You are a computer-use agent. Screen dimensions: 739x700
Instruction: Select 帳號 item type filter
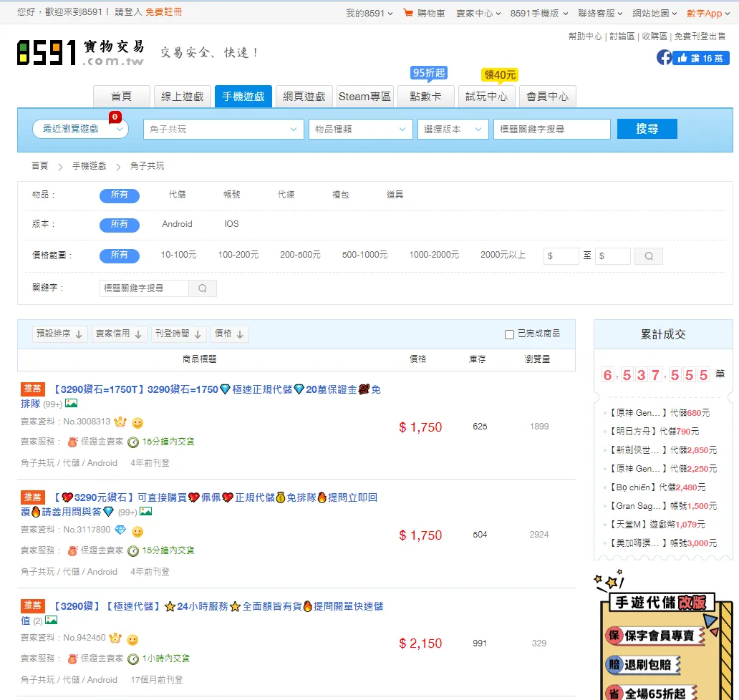point(231,195)
